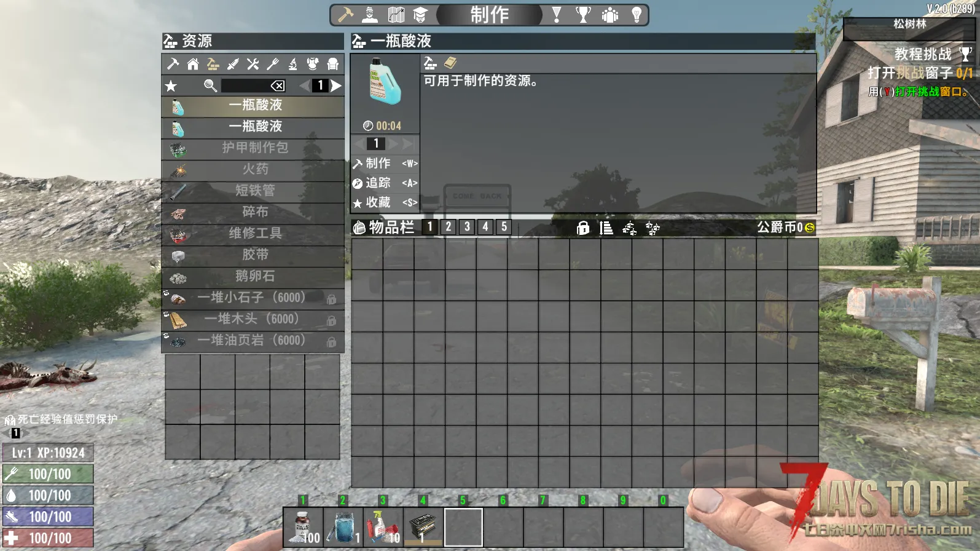
Task: Show the book description tab icon
Action: 450,63
